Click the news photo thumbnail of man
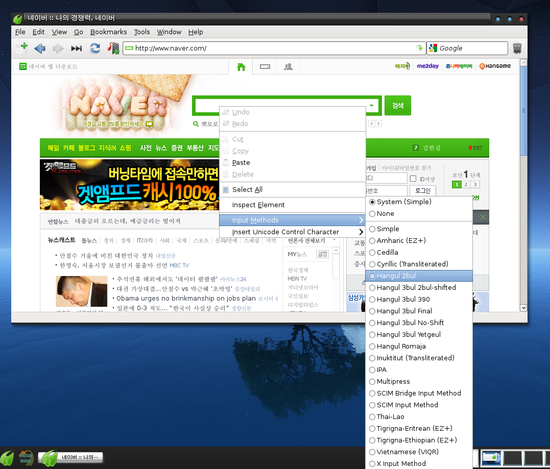This screenshot has height=469, width=550. (x=81, y=292)
